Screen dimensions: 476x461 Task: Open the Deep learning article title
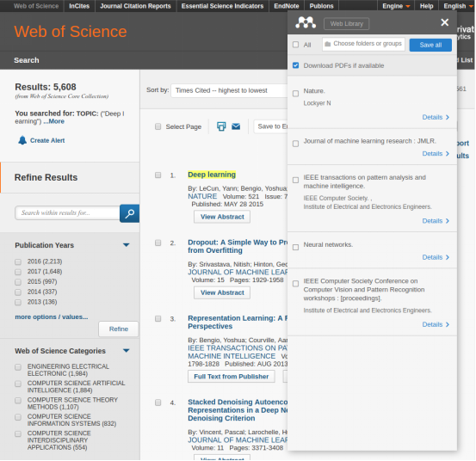[212, 175]
